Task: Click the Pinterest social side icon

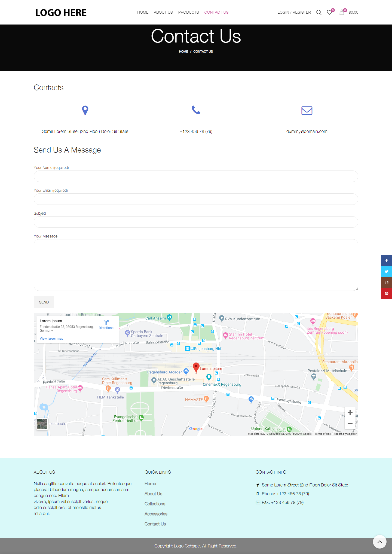Action: coord(386,293)
